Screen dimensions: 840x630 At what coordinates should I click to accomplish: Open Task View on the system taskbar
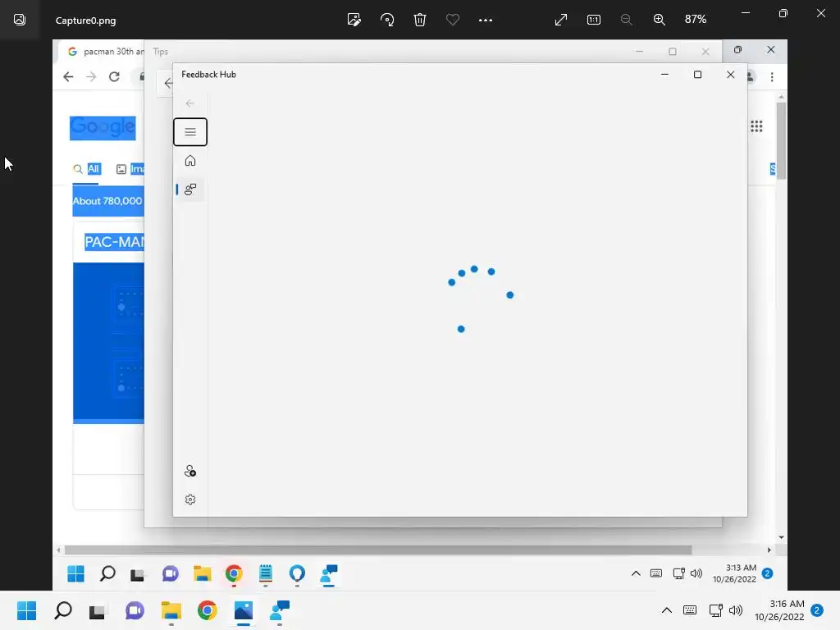coord(98,610)
